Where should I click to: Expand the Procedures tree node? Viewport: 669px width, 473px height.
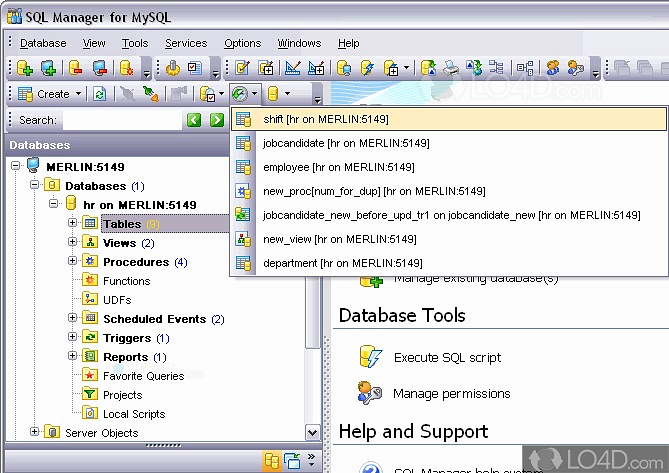tap(72, 262)
